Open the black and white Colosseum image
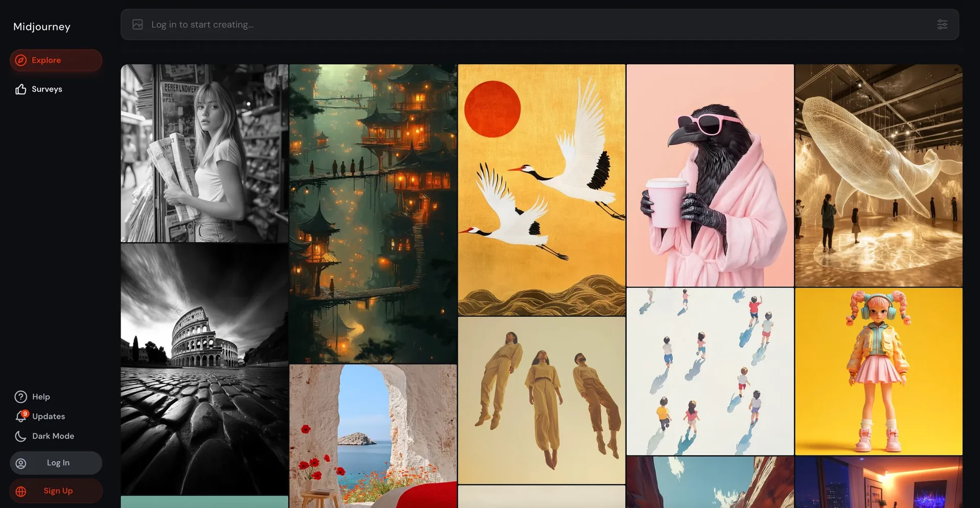Viewport: 980px width, 508px height. [x=205, y=369]
